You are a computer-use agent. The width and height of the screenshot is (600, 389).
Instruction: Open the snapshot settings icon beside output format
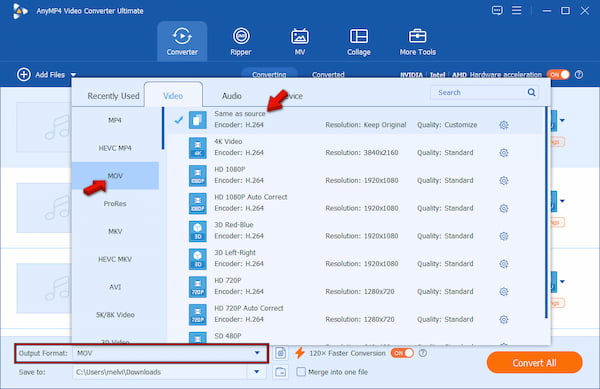click(280, 353)
